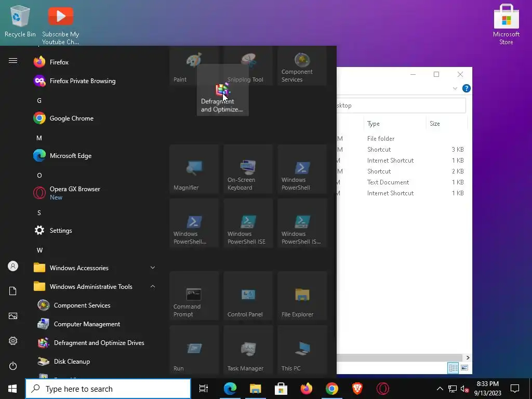
Task: Open File Explorer from the taskbar
Action: click(x=255, y=389)
